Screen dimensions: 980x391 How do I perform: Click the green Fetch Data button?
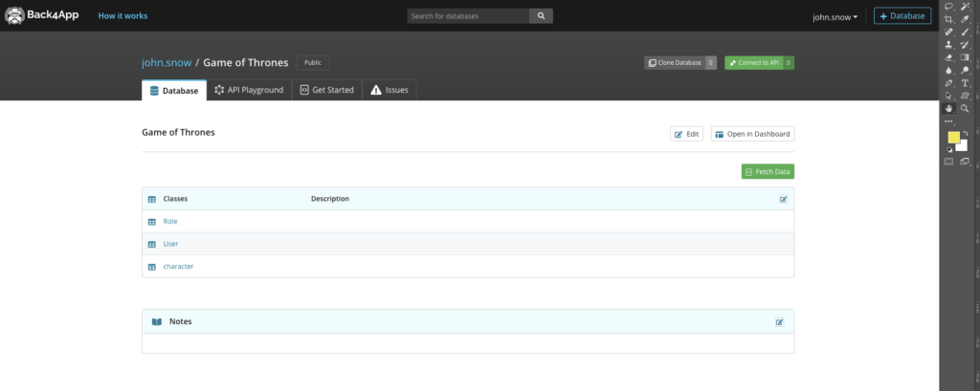tap(768, 171)
